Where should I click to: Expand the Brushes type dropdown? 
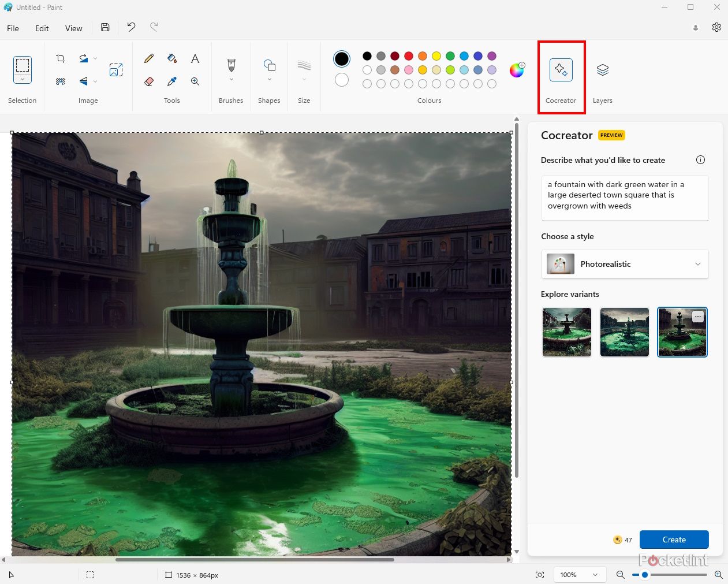tap(231, 80)
